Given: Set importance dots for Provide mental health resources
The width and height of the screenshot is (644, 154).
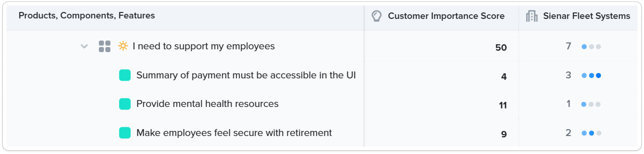Looking at the screenshot, I should (x=591, y=104).
